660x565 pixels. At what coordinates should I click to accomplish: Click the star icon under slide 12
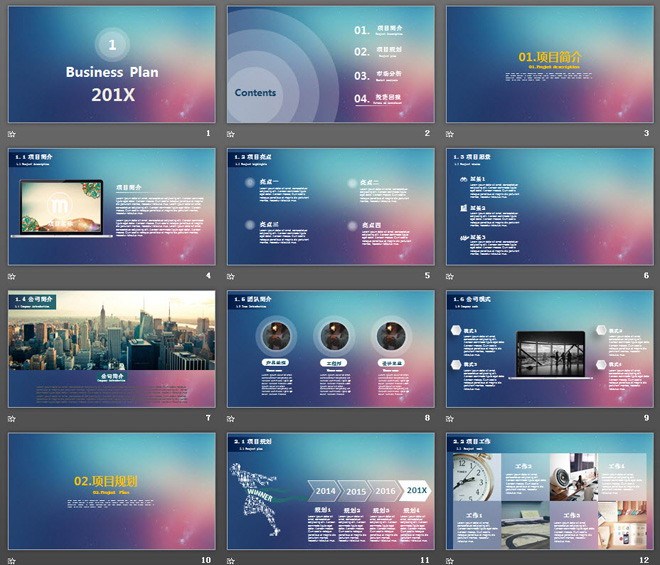tap(450, 559)
